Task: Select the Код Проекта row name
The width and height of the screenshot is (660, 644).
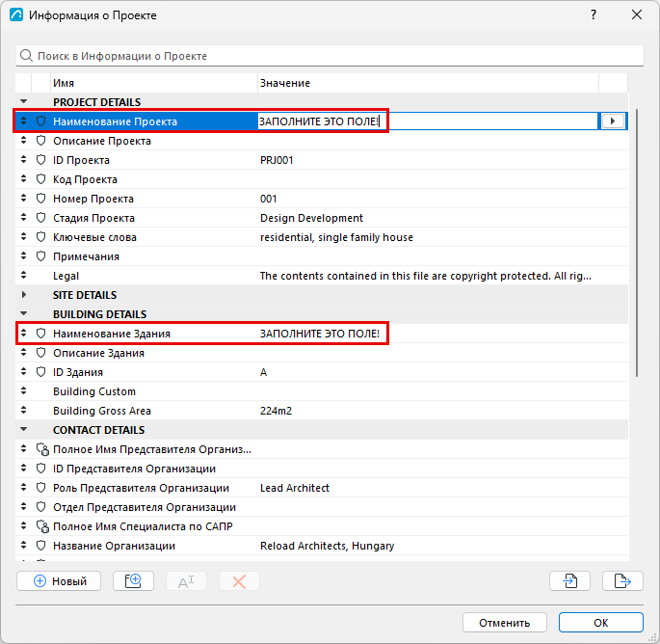Action: 85,179
